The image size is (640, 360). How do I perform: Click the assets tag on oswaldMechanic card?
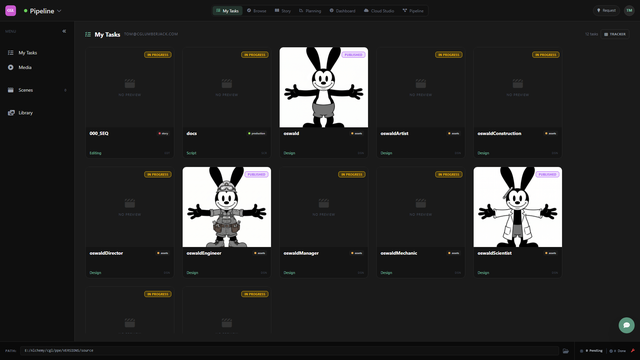click(454, 253)
